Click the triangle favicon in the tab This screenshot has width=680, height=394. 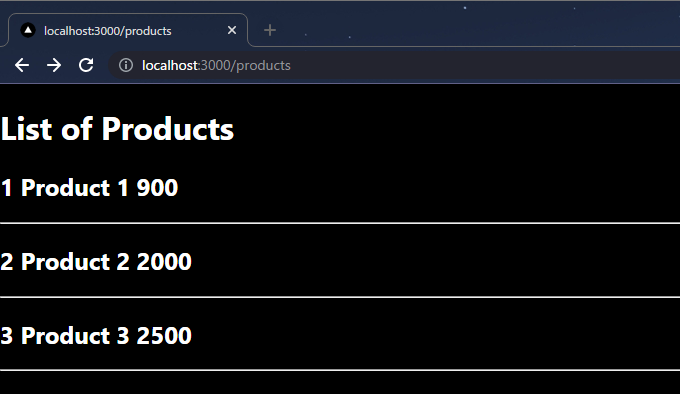point(28,30)
